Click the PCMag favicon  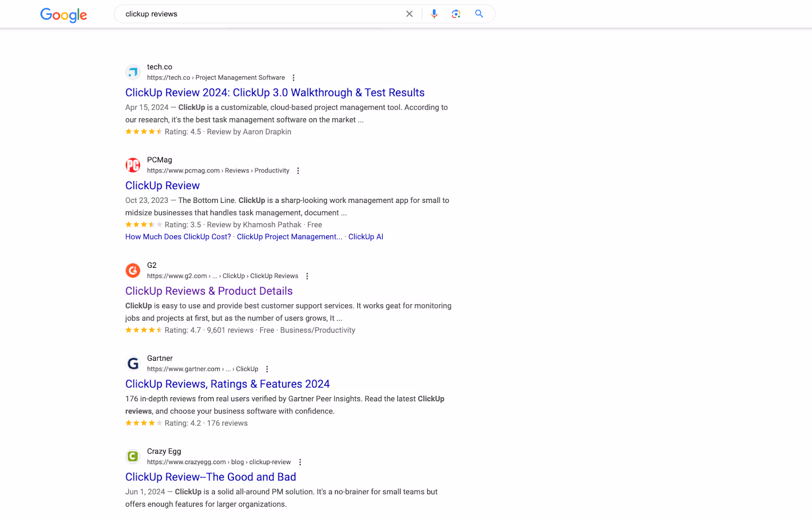(x=133, y=165)
